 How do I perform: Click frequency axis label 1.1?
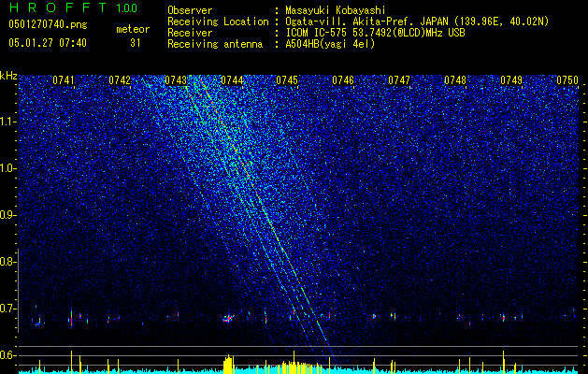(x=7, y=122)
